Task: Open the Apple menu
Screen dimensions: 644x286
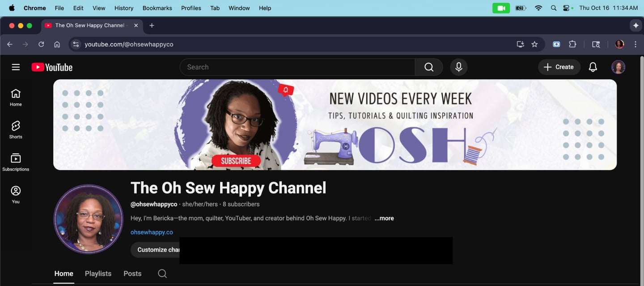Action: pos(12,8)
